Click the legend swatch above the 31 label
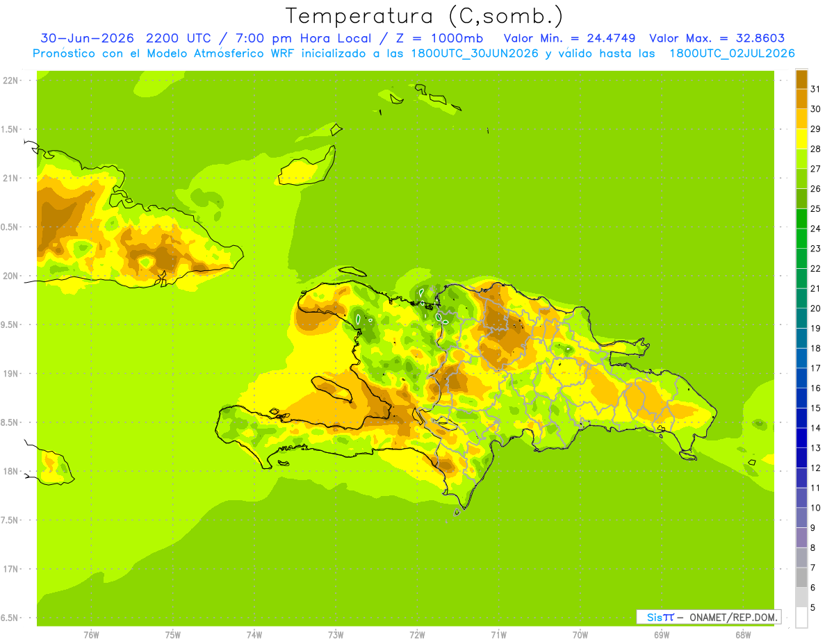 click(x=801, y=79)
